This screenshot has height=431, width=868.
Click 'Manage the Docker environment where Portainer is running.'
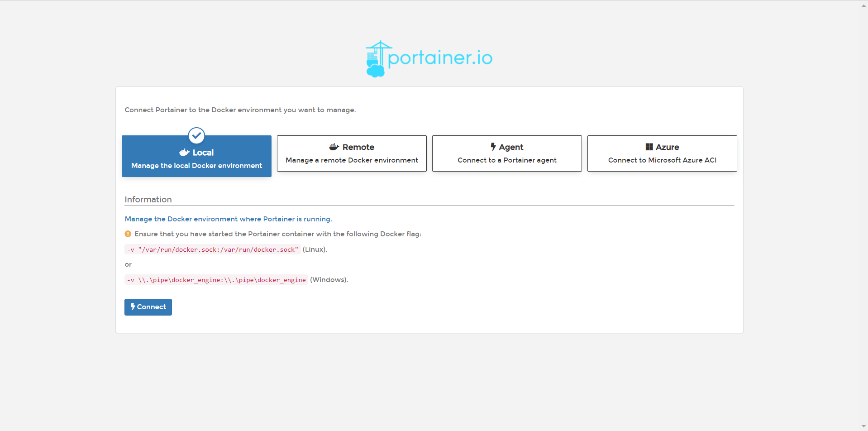228,219
